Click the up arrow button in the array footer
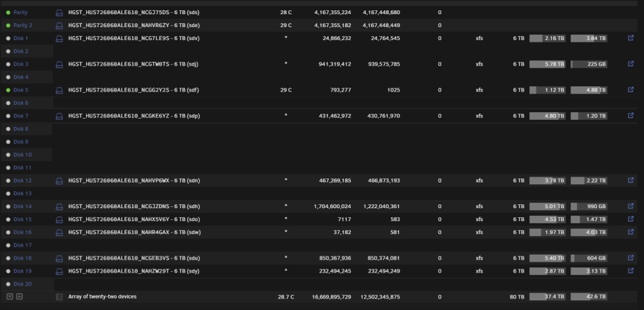The height and width of the screenshot is (310, 644). point(19,296)
